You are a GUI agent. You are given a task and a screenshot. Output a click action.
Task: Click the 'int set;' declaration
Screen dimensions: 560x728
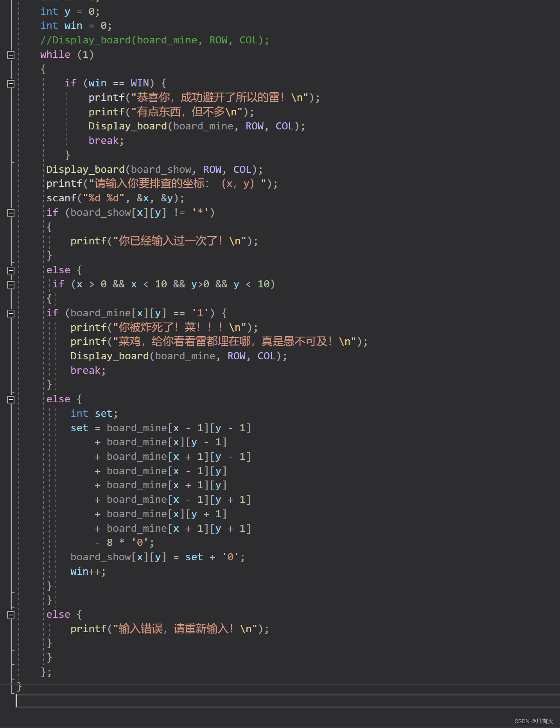point(94,414)
